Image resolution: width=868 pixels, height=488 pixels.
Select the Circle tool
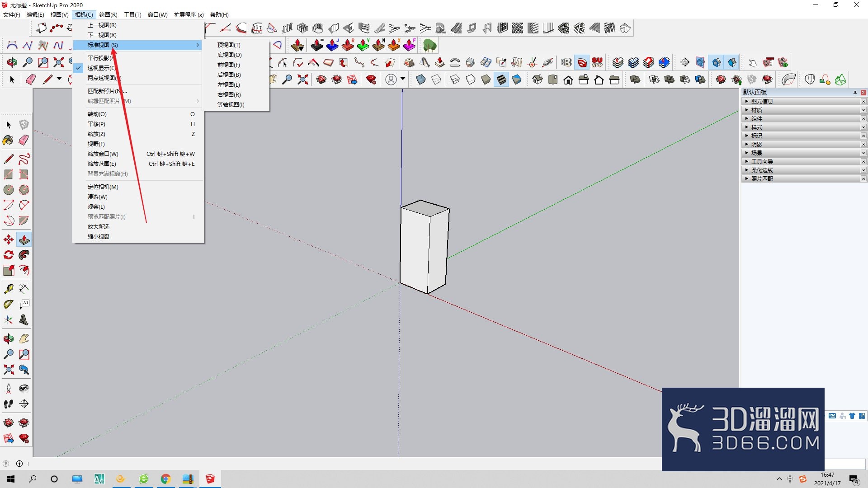(8, 190)
